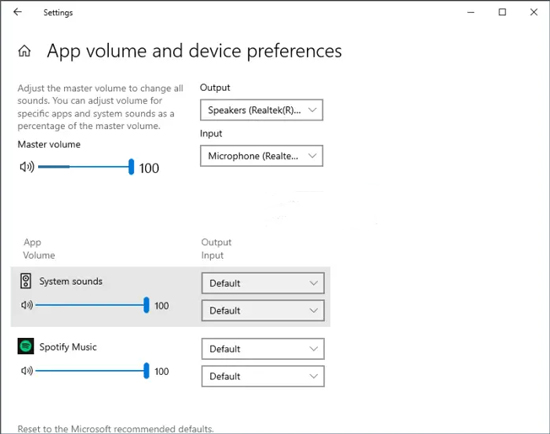Open Spotify Music input Default dropdown
The height and width of the screenshot is (434, 550).
pyautogui.click(x=263, y=376)
